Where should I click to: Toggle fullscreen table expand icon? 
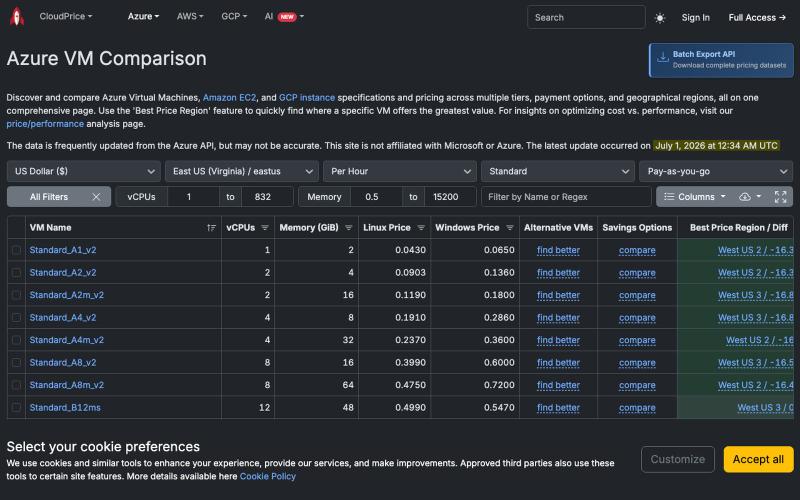click(x=780, y=197)
